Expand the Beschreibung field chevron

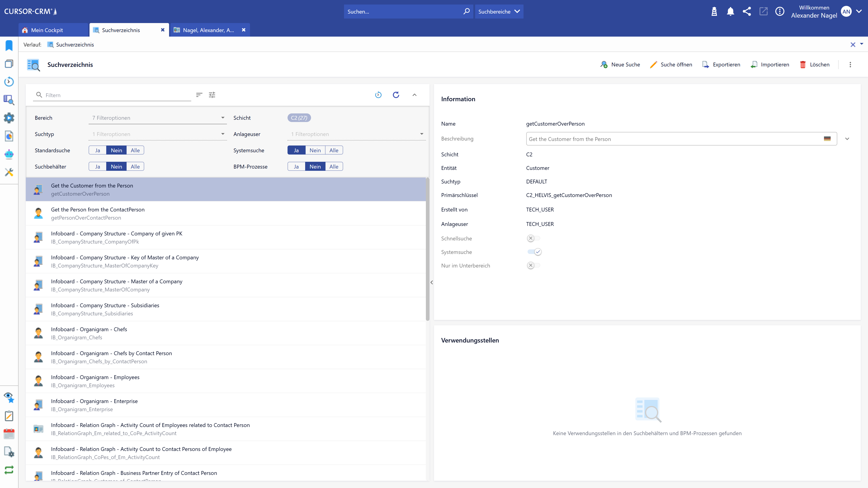coord(847,139)
